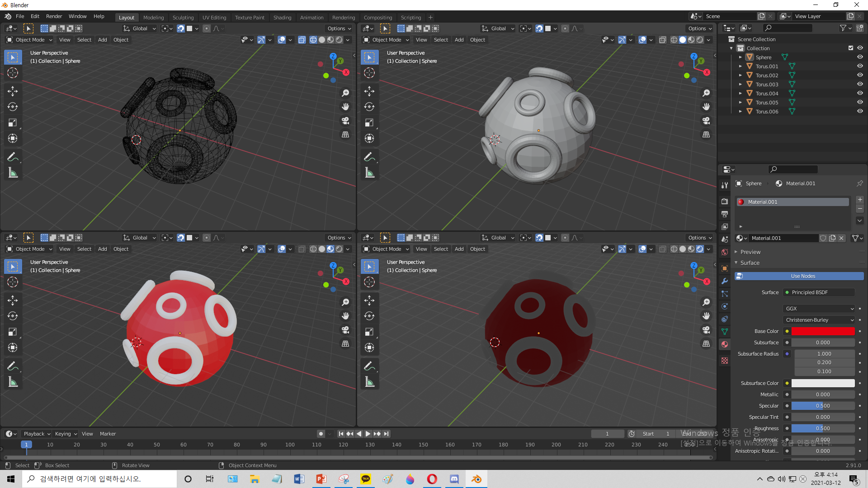Select the Move tool in top-left viewport
The image size is (868, 488).
pyautogui.click(x=13, y=91)
